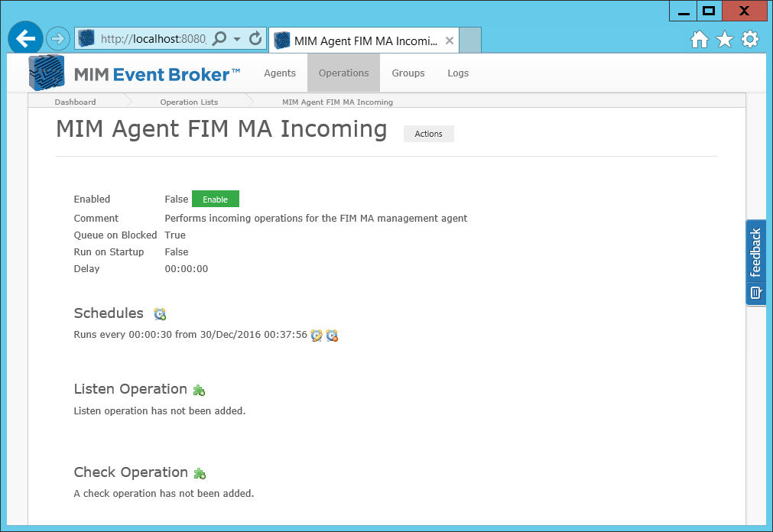Open the Agents menu
This screenshot has height=532, width=773.
click(x=280, y=73)
